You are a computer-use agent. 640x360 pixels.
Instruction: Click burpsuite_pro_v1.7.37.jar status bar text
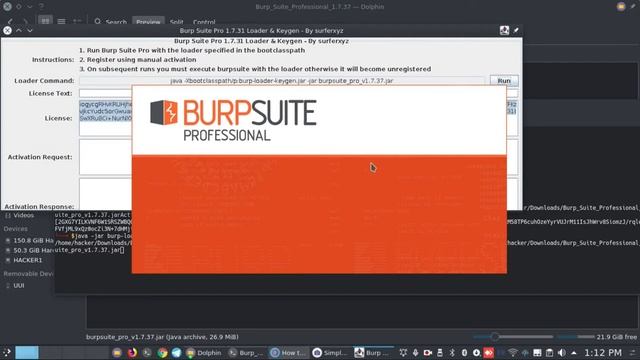pyautogui.click(x=162, y=337)
